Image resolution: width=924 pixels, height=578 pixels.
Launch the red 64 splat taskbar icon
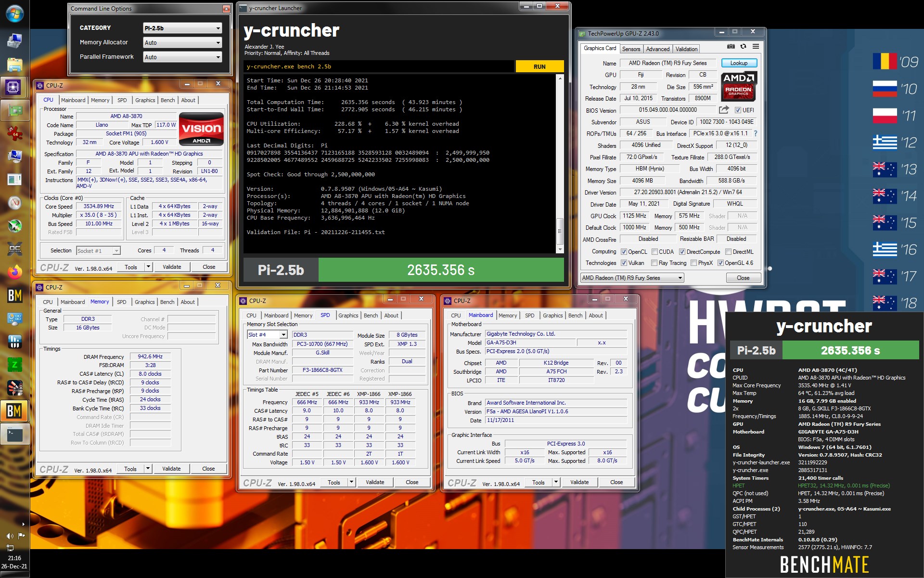pos(14,133)
